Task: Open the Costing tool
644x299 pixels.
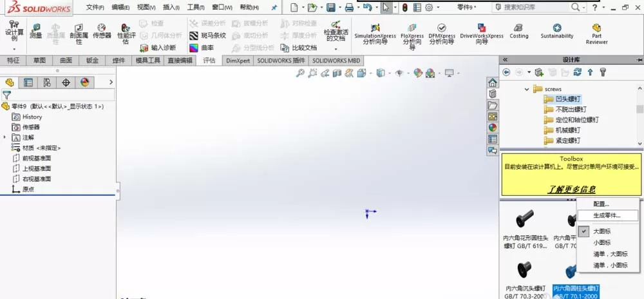Action: (518, 31)
